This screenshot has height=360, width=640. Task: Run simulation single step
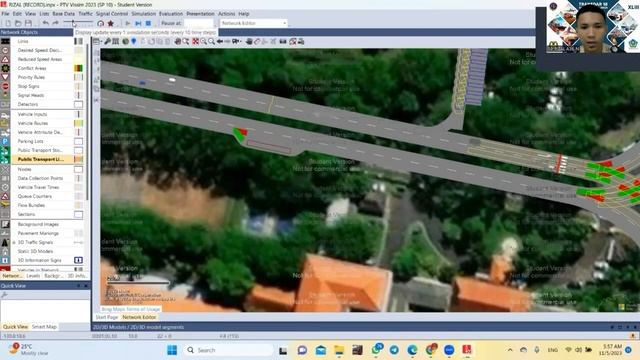138,23
